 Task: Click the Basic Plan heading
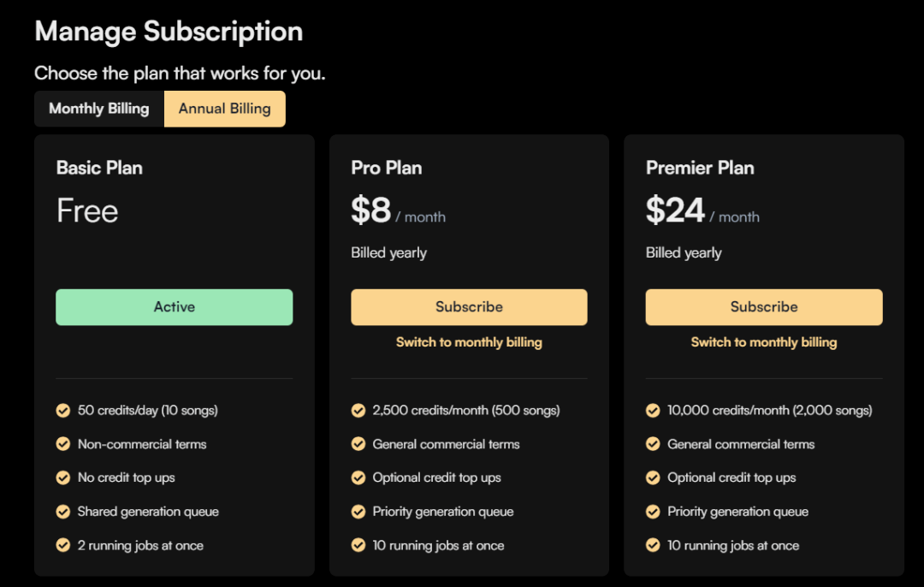[99, 168]
